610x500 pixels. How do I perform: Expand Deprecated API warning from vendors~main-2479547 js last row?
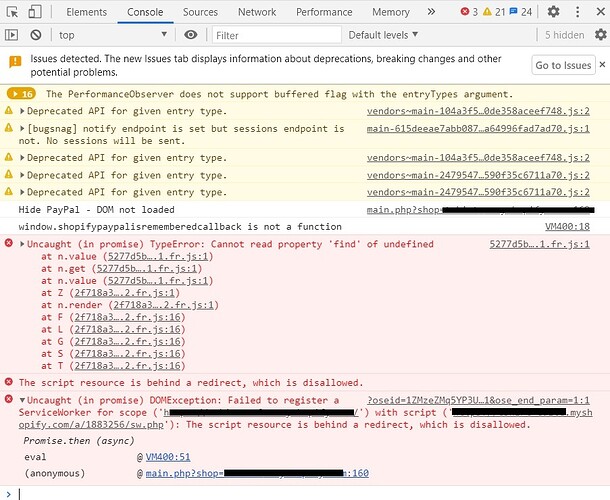22,192
